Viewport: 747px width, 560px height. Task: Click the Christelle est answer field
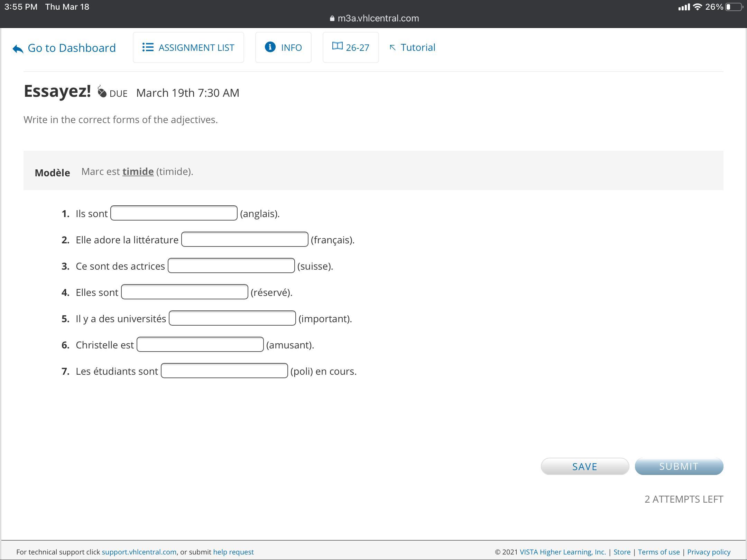[200, 344]
